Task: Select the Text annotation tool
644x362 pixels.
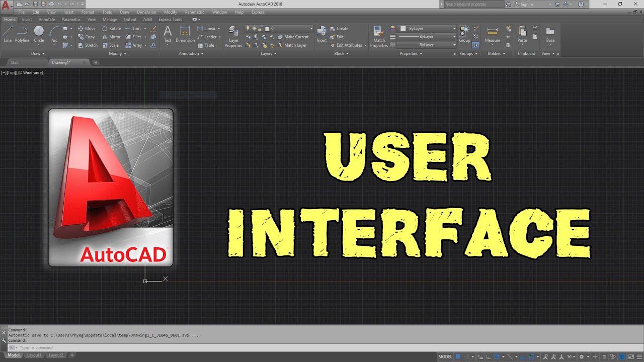Action: pyautogui.click(x=168, y=34)
